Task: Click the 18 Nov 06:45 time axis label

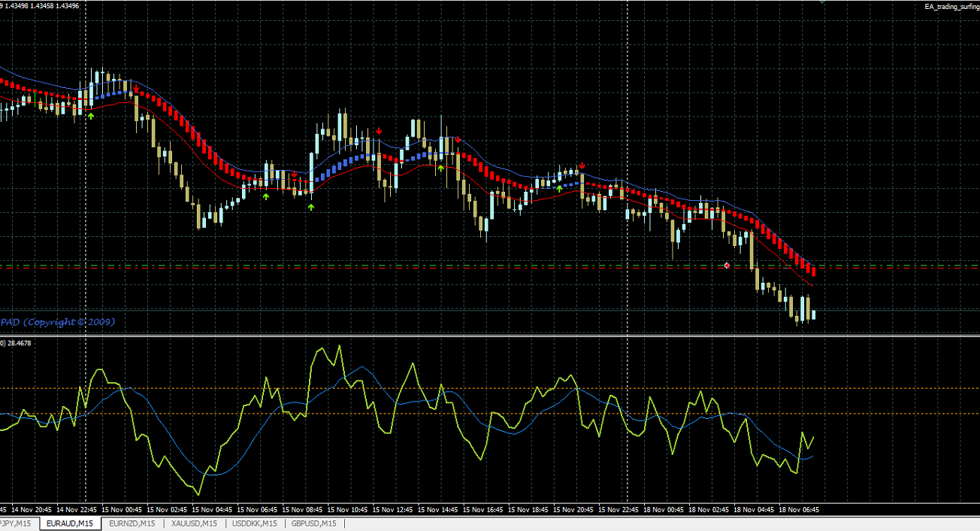Action: click(798, 509)
